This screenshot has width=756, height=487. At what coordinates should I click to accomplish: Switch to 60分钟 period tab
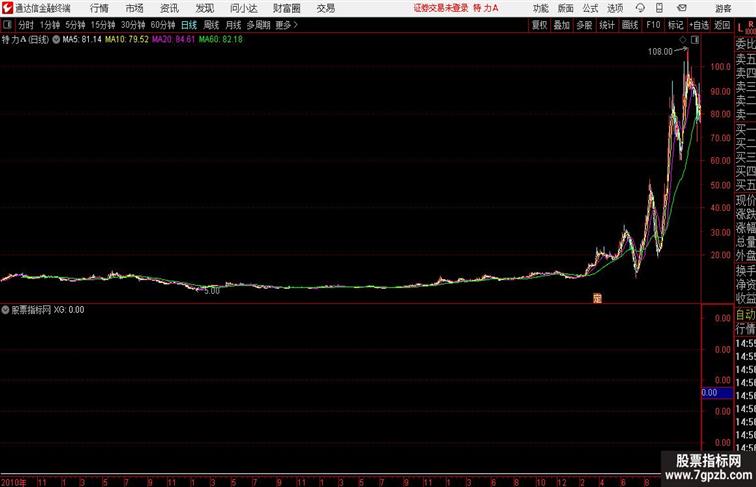(x=162, y=25)
